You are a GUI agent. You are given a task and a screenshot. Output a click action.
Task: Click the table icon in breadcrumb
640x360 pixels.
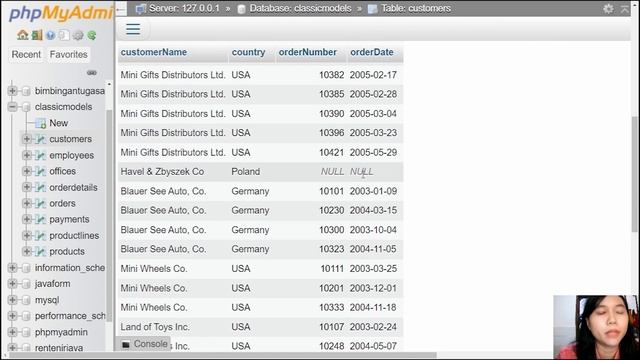372,9
